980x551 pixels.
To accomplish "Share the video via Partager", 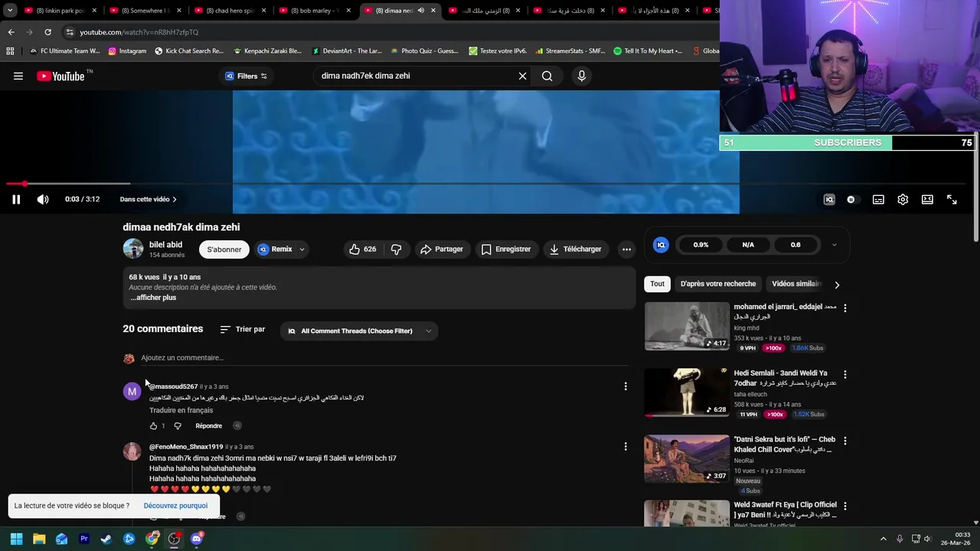I will [442, 249].
